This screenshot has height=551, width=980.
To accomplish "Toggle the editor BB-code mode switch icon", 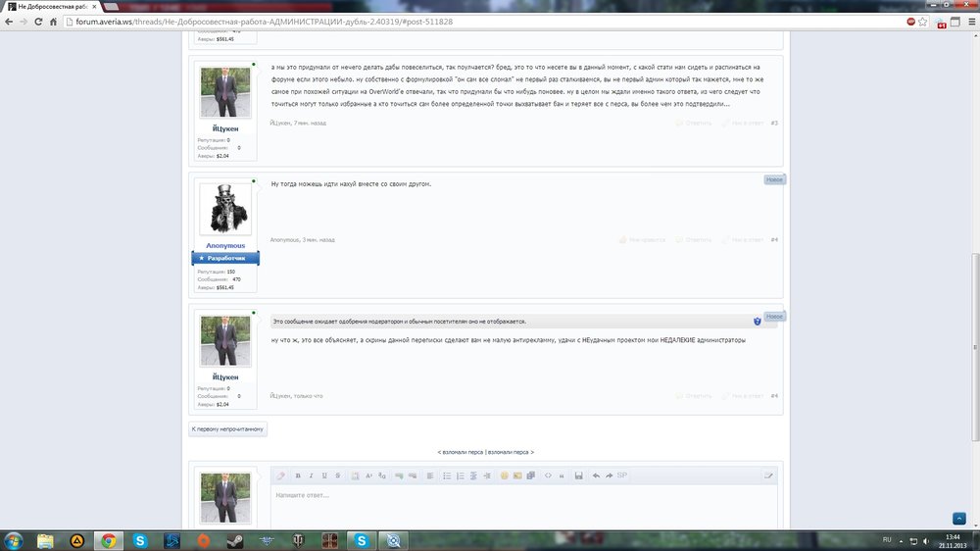I will (x=768, y=476).
